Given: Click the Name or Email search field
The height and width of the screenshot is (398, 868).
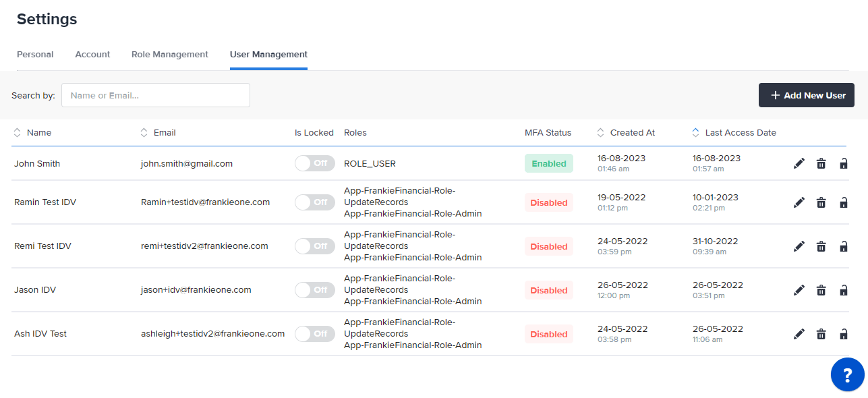Looking at the screenshot, I should click(155, 94).
